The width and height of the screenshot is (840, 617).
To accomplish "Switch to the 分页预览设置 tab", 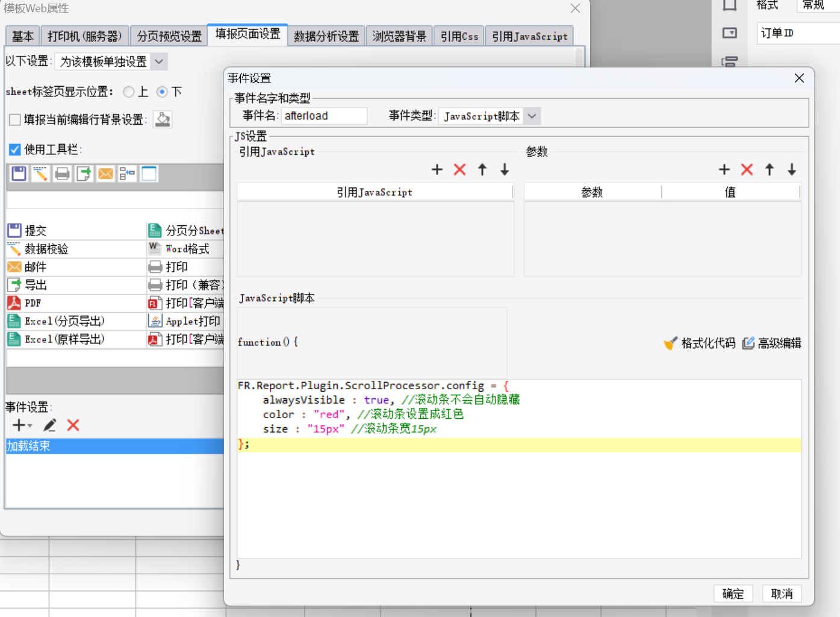I will point(169,36).
